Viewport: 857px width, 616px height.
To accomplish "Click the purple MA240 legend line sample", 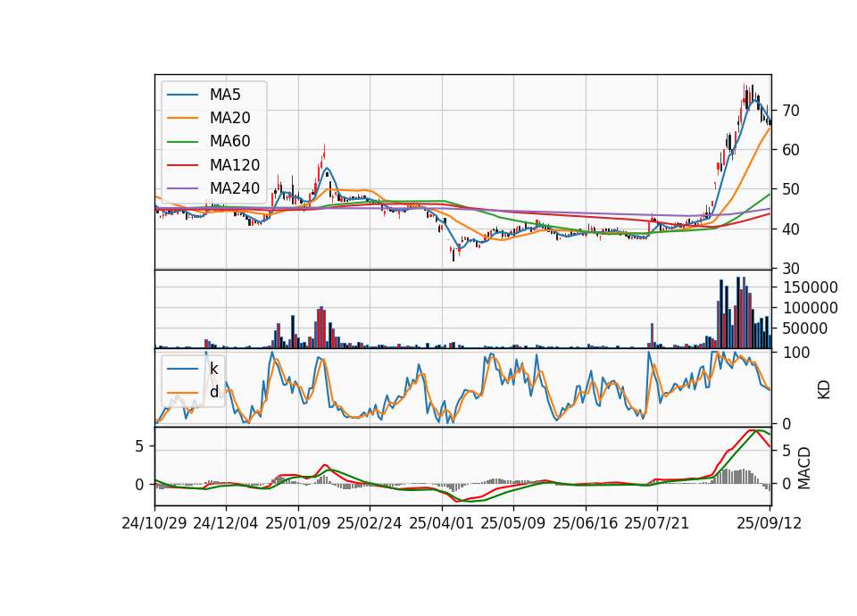I will pyautogui.click(x=182, y=189).
